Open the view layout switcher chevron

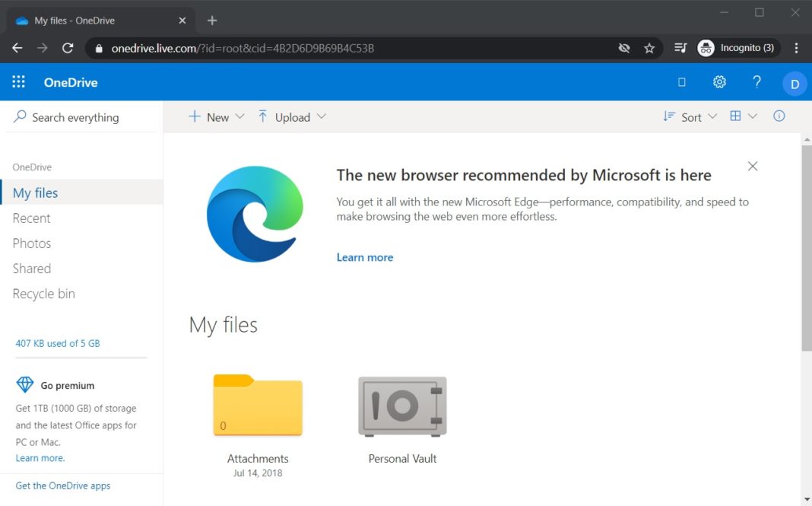751,116
